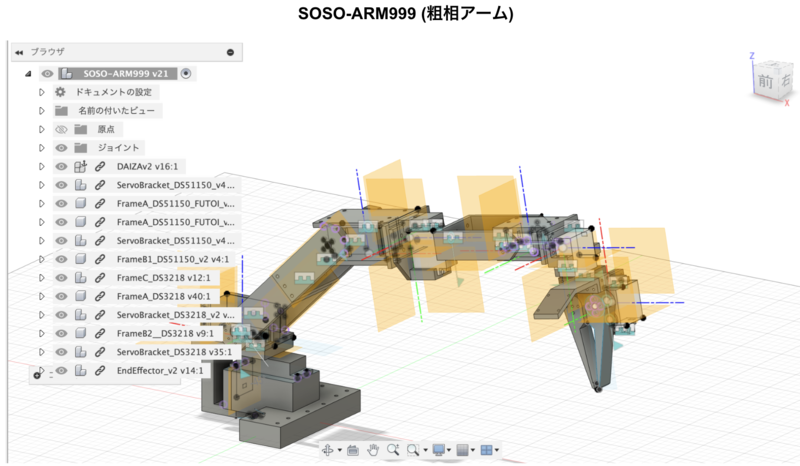Select the Zoom magnifier with plus
This screenshot has height=466, width=800.
pyautogui.click(x=393, y=450)
